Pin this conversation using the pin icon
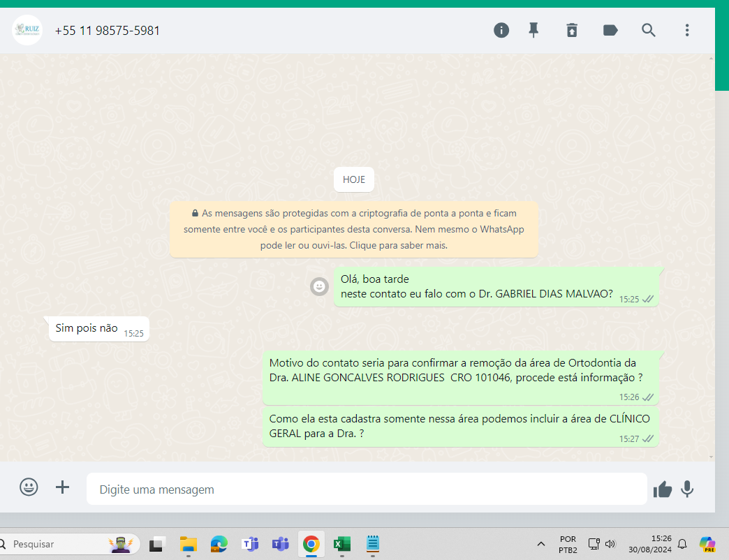The image size is (729, 560). 533,30
